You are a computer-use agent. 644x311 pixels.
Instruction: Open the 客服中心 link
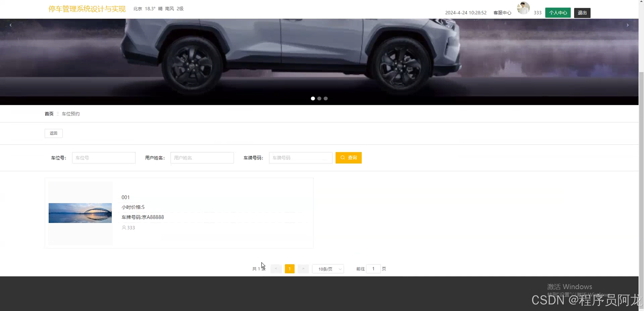pyautogui.click(x=502, y=13)
